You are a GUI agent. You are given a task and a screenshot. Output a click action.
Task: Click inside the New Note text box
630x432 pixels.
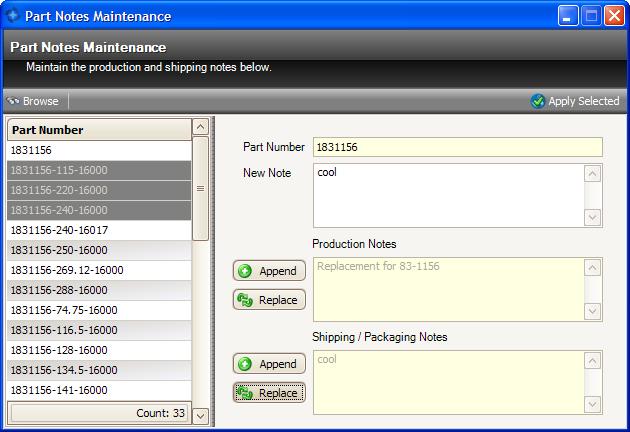pyautogui.click(x=448, y=195)
